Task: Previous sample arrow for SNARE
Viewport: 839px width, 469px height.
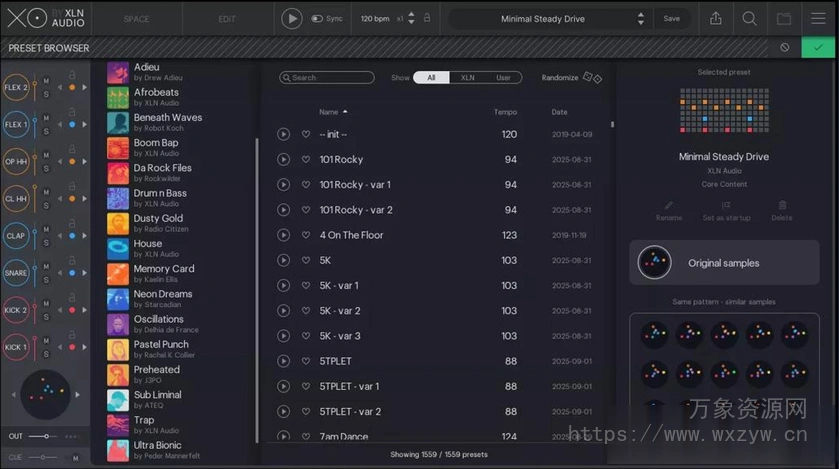Action: coord(60,273)
